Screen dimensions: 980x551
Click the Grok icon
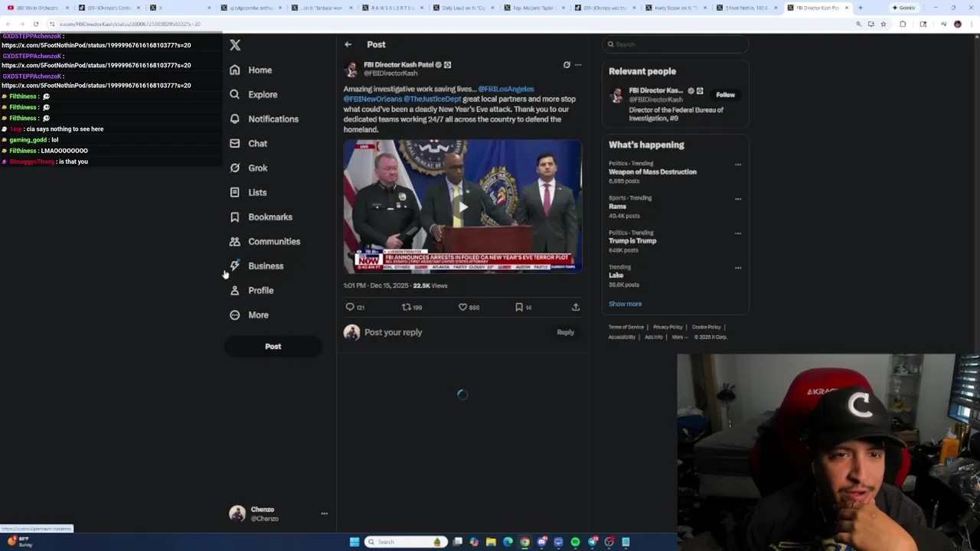(x=234, y=168)
